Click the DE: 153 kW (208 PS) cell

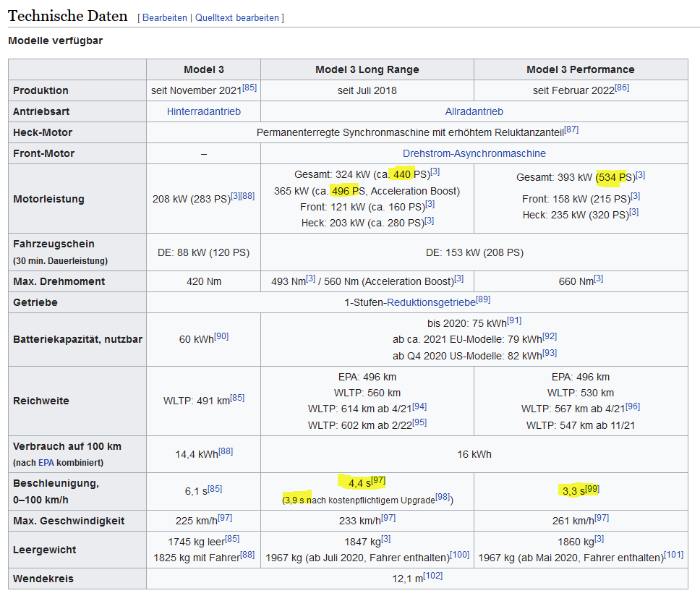pyautogui.click(x=474, y=252)
